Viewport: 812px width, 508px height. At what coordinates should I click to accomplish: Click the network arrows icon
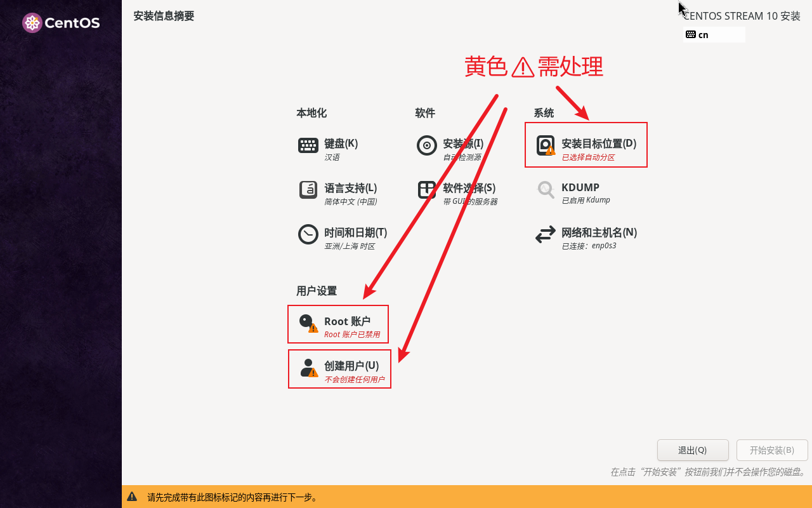click(x=546, y=235)
